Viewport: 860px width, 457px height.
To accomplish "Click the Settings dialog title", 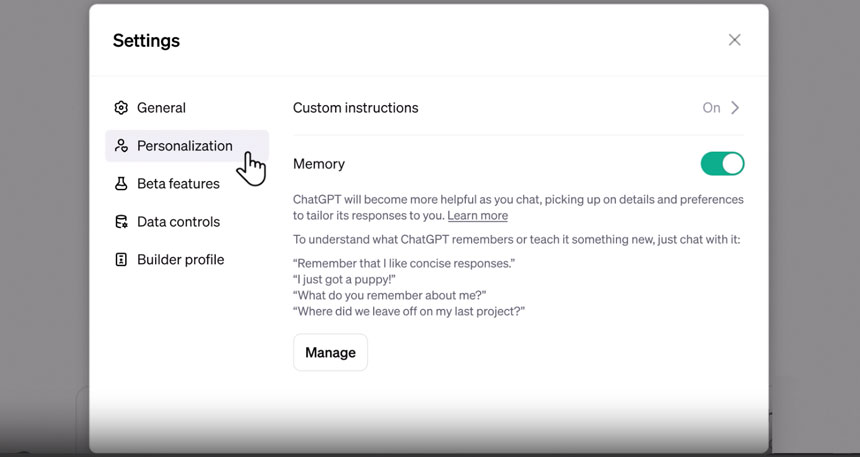I will pos(146,41).
